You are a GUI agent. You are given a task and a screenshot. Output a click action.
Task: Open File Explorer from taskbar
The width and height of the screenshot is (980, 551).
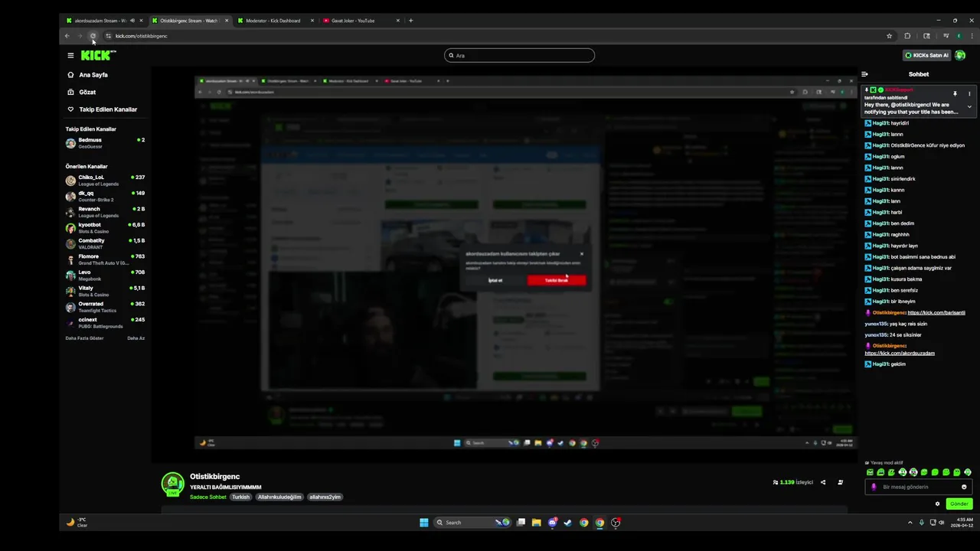pyautogui.click(x=536, y=523)
